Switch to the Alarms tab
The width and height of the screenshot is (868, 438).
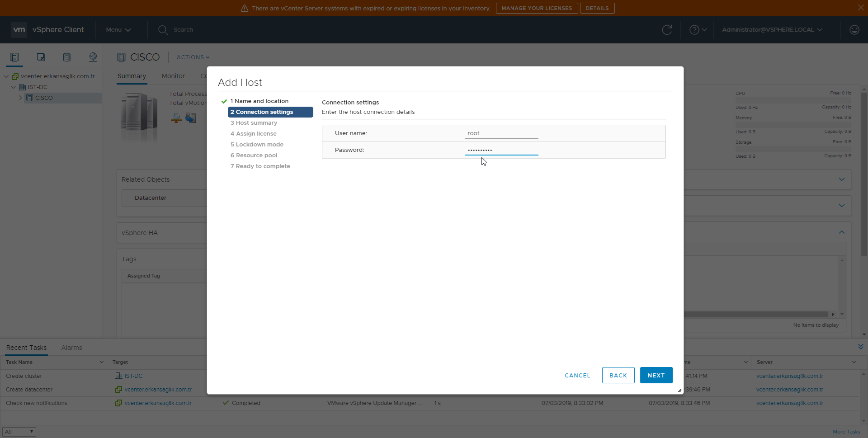71,348
